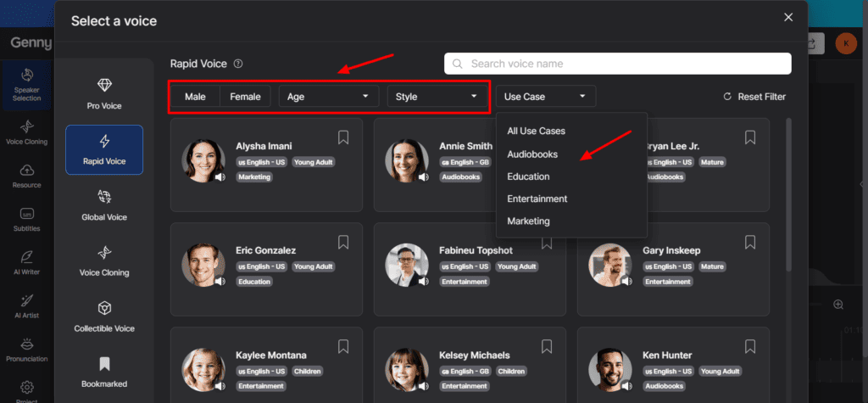Filter voices by Male
868x403 pixels.
(196, 97)
